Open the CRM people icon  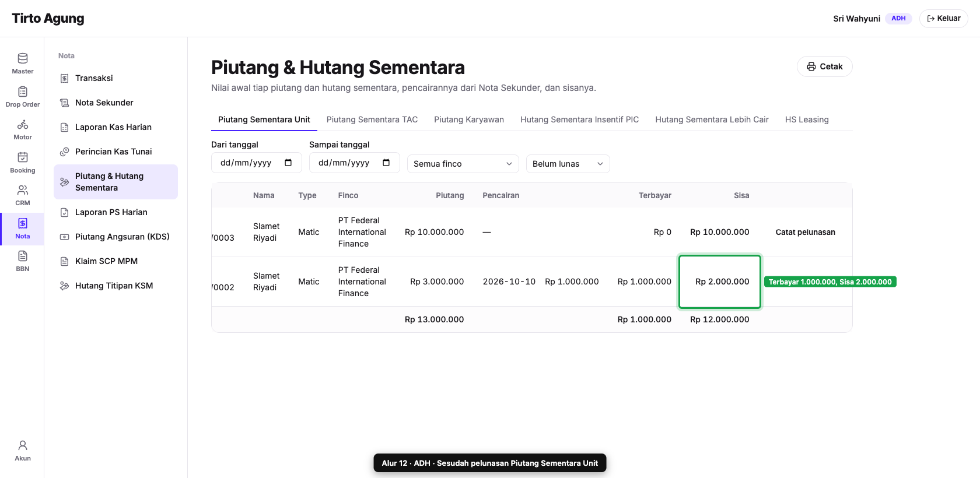(23, 190)
